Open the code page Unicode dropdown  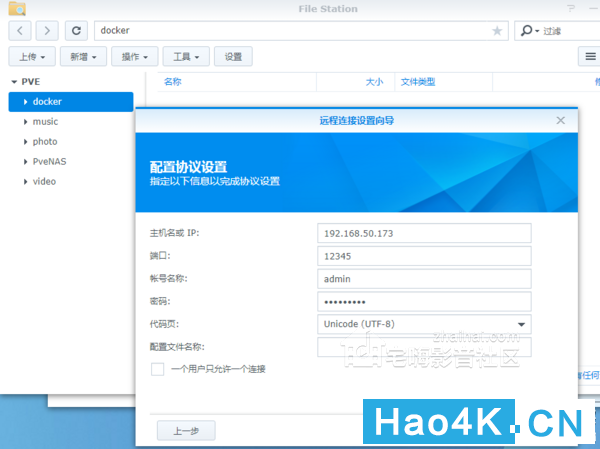(424, 324)
